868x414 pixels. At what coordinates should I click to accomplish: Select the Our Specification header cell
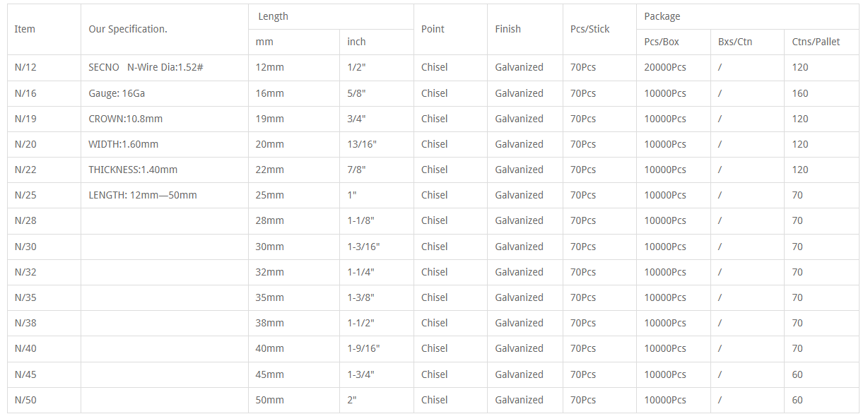(164, 29)
